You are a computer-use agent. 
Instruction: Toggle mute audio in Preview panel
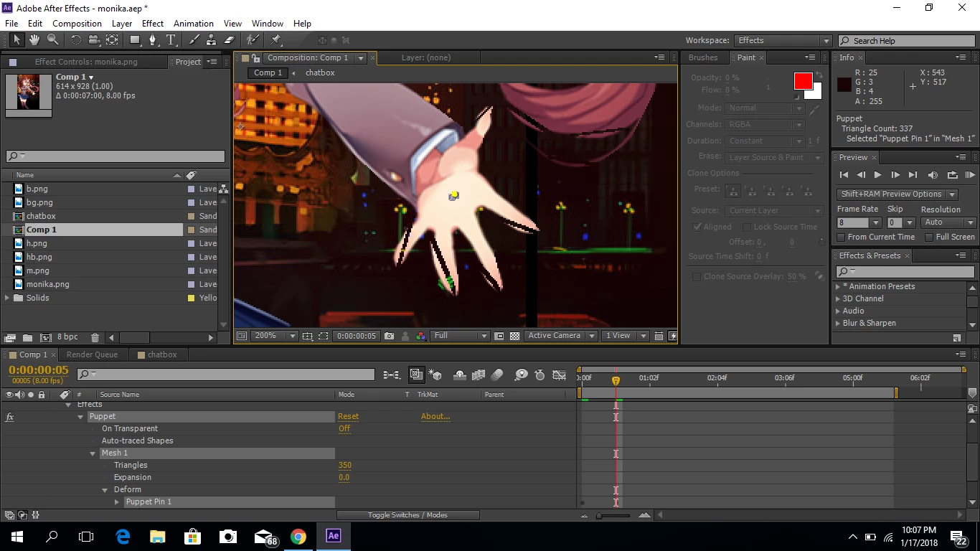[x=933, y=174]
